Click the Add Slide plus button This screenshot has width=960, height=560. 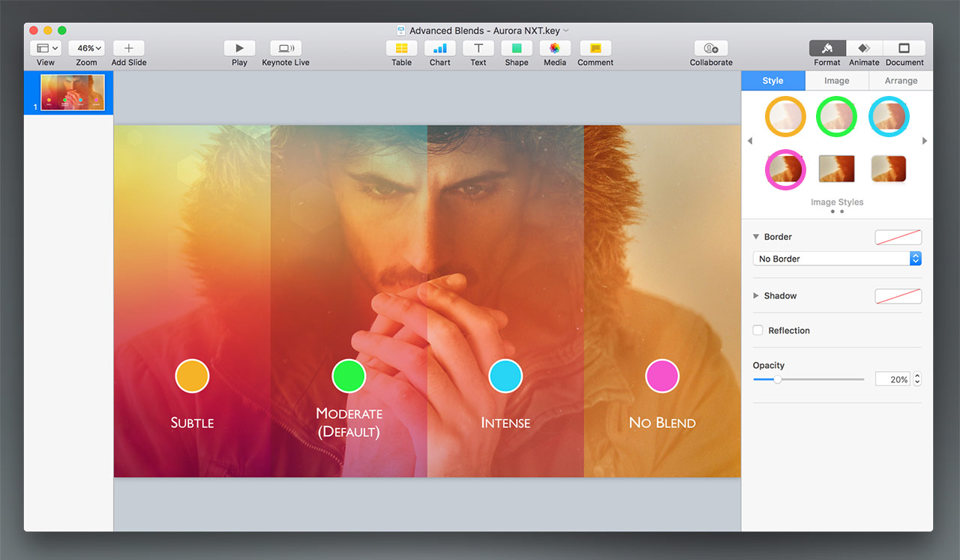click(x=129, y=49)
